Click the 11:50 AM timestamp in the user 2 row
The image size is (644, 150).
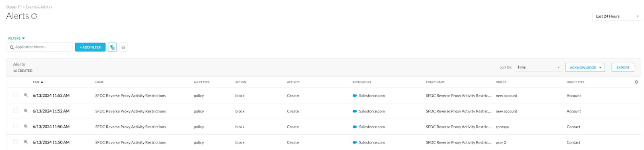click(51, 142)
